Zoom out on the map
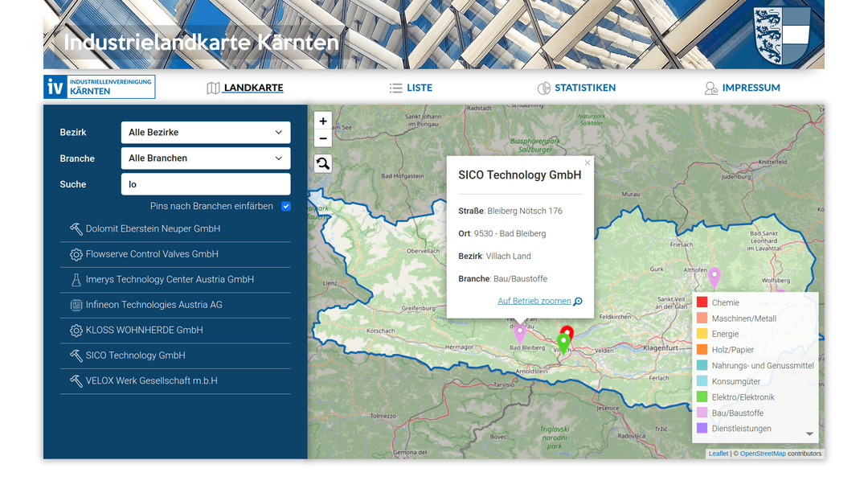Screen dimensions: 868x489 pyautogui.click(x=323, y=138)
